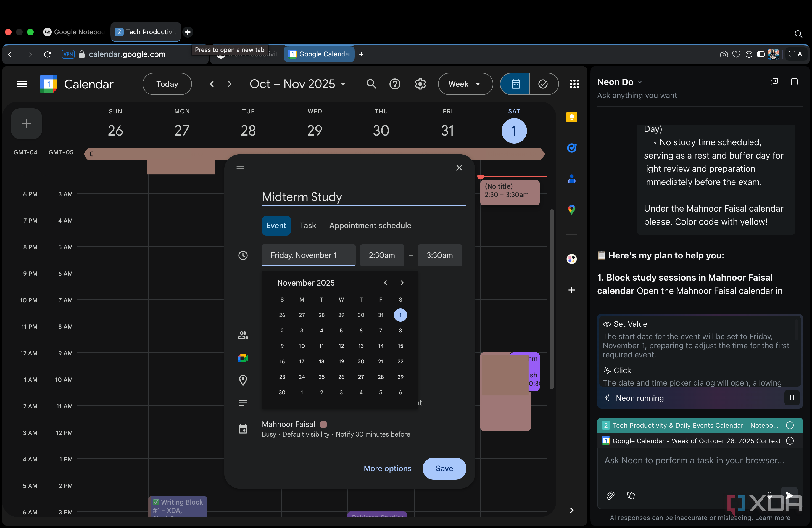
Task: Expand the Oct – Nov 2025 date dropdown
Action: [298, 84]
